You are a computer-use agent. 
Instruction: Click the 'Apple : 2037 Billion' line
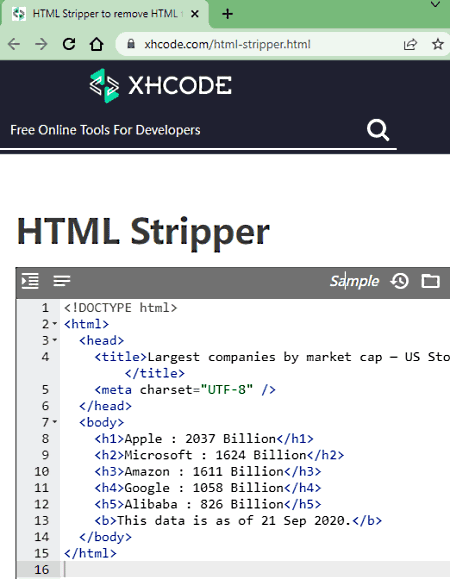coord(204,439)
